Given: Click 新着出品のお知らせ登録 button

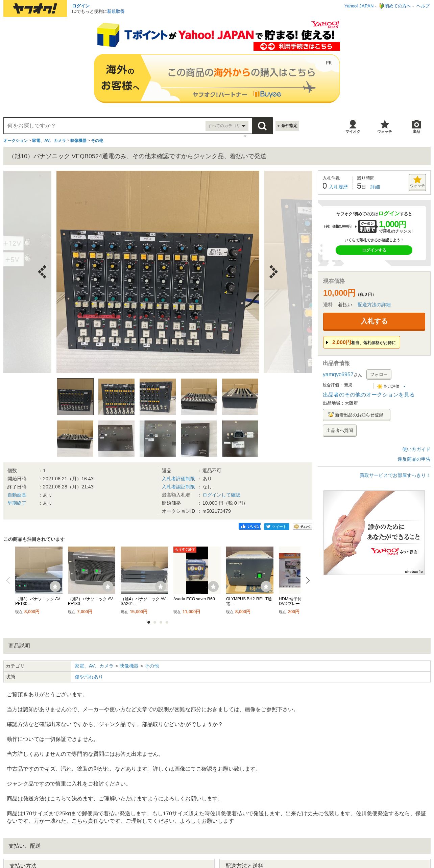Looking at the screenshot, I should 356,415.
